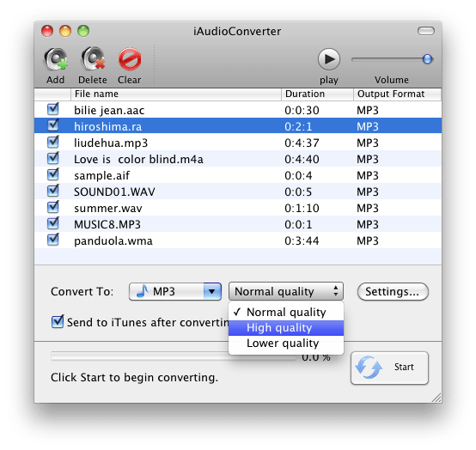Click the red close window button
This screenshot has width=476, height=450.
point(47,31)
